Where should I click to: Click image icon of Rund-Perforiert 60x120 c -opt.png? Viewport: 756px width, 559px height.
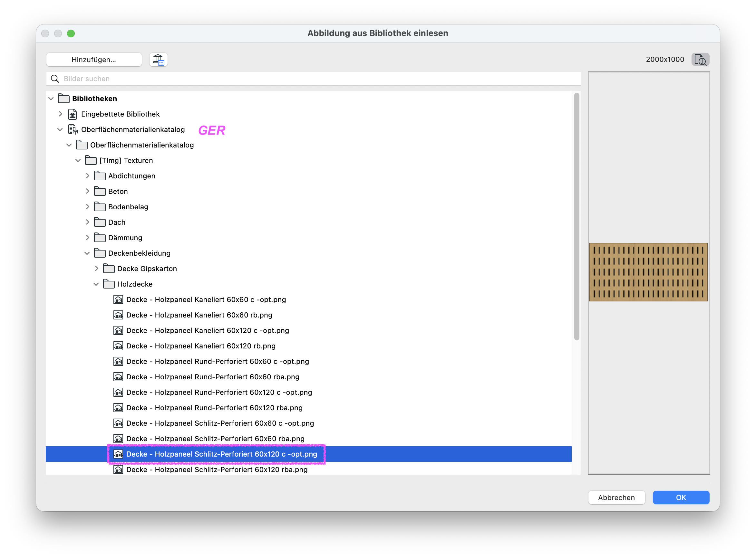tap(118, 392)
